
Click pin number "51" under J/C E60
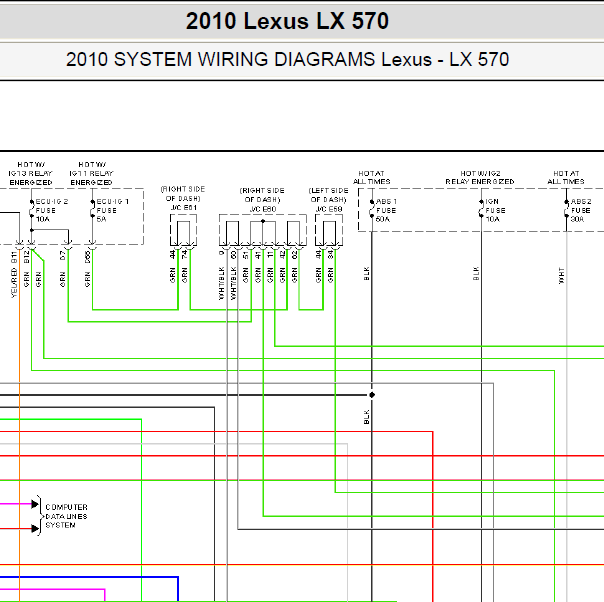pyautogui.click(x=246, y=255)
